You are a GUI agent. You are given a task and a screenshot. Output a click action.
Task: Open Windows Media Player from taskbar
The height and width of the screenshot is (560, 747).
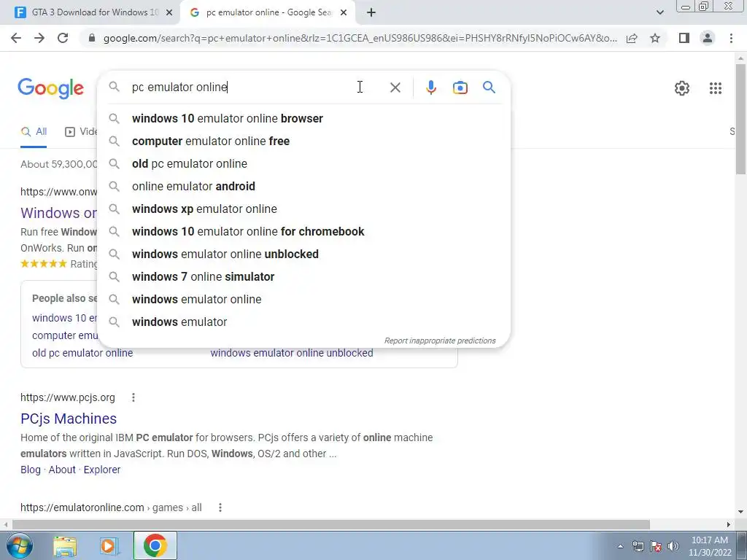point(109,545)
